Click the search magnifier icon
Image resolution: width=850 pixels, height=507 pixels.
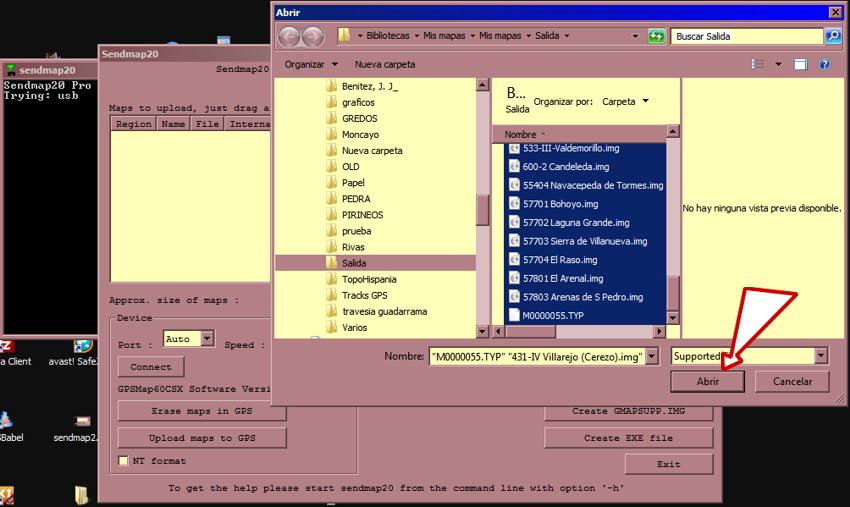(x=833, y=36)
